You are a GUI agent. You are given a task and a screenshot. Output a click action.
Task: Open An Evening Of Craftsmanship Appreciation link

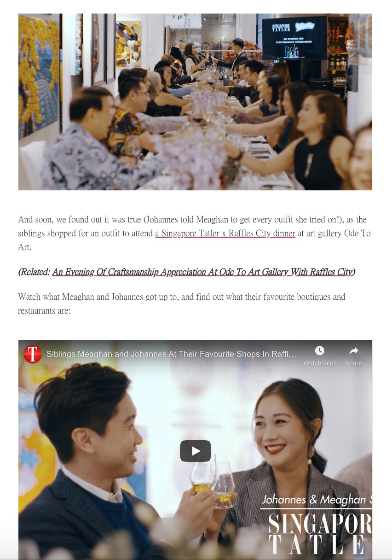(202, 272)
